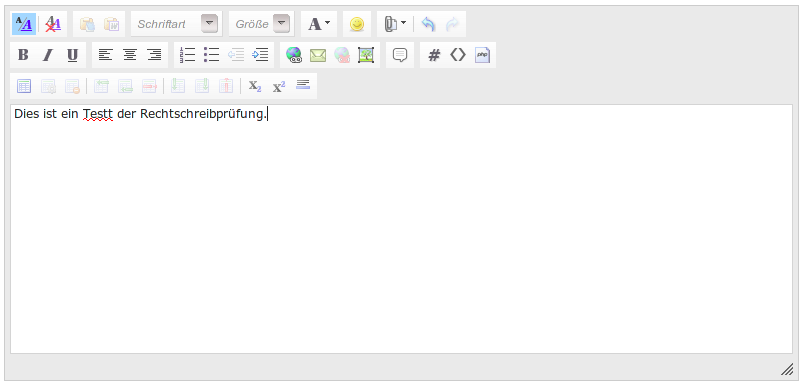
Task: Toggle bold formatting
Action: pyautogui.click(x=23, y=55)
